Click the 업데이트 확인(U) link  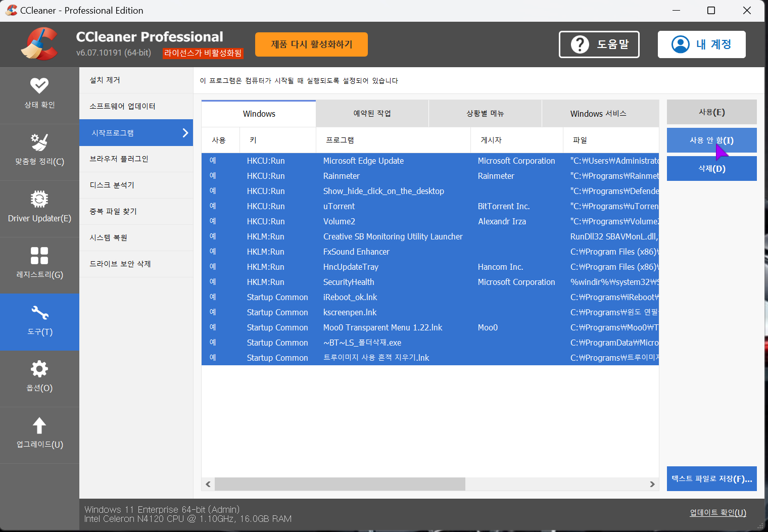(x=718, y=513)
